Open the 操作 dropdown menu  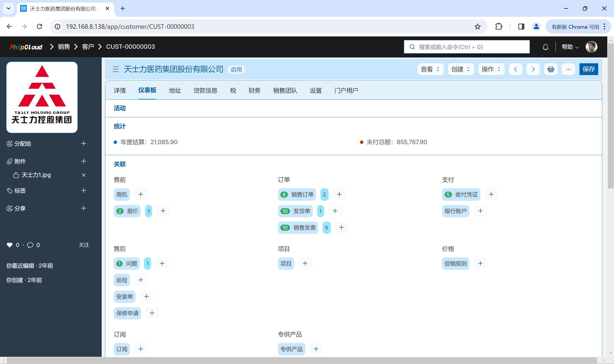(x=491, y=69)
